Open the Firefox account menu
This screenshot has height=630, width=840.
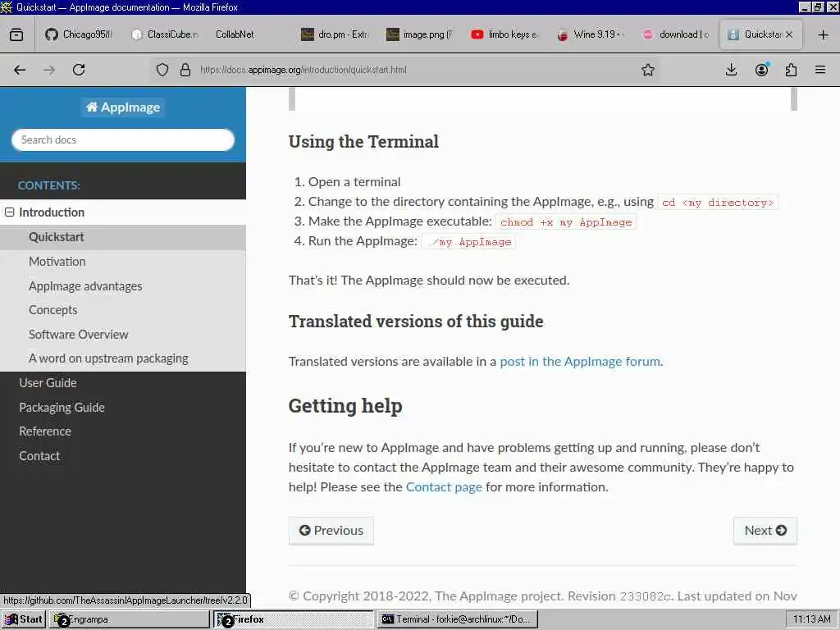point(761,70)
